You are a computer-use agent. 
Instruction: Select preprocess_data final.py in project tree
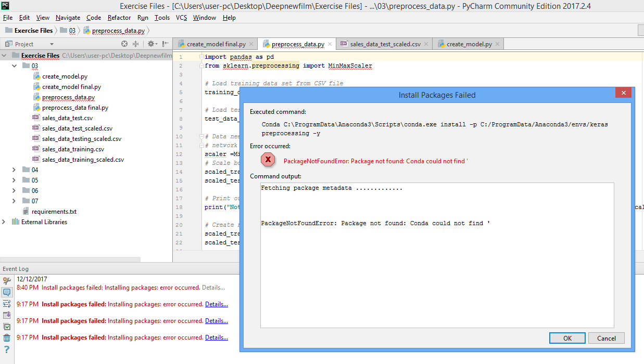coord(75,108)
